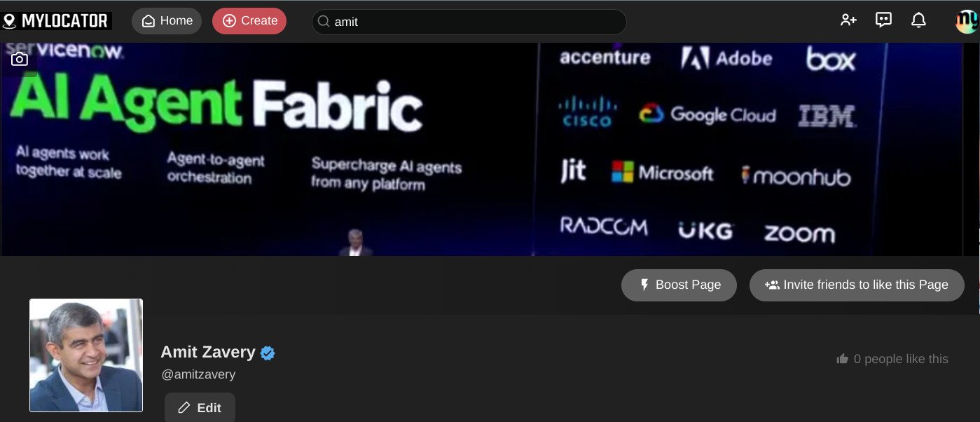This screenshot has height=422, width=980.
Task: Click the Amit Zavery page name
Action: pyautogui.click(x=208, y=352)
